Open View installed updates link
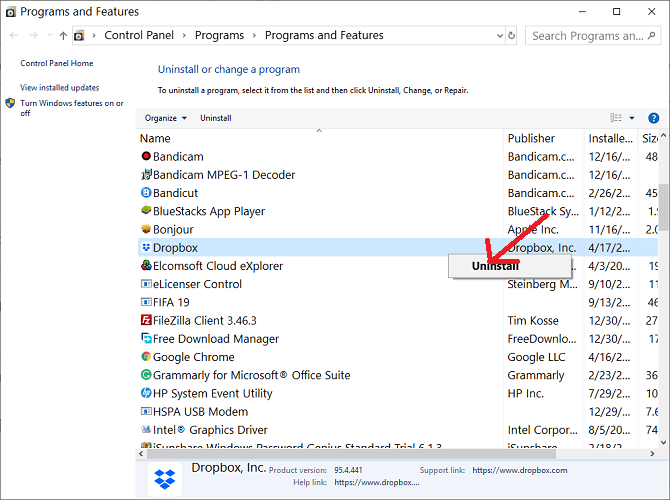Image resolution: width=670 pixels, height=500 pixels. (x=59, y=88)
